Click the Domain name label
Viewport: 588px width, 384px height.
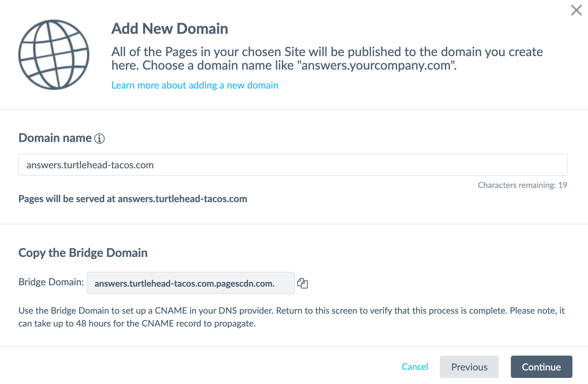click(x=55, y=138)
